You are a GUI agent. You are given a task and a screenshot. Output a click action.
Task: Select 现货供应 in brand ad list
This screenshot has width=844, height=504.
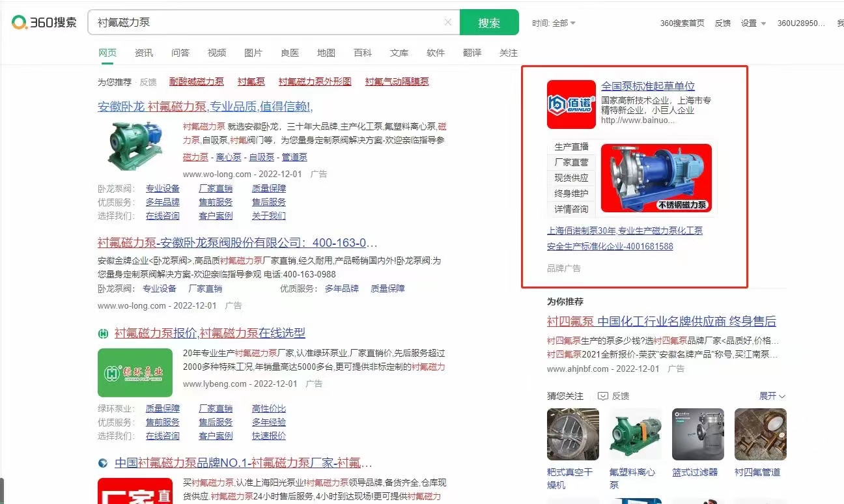click(571, 178)
